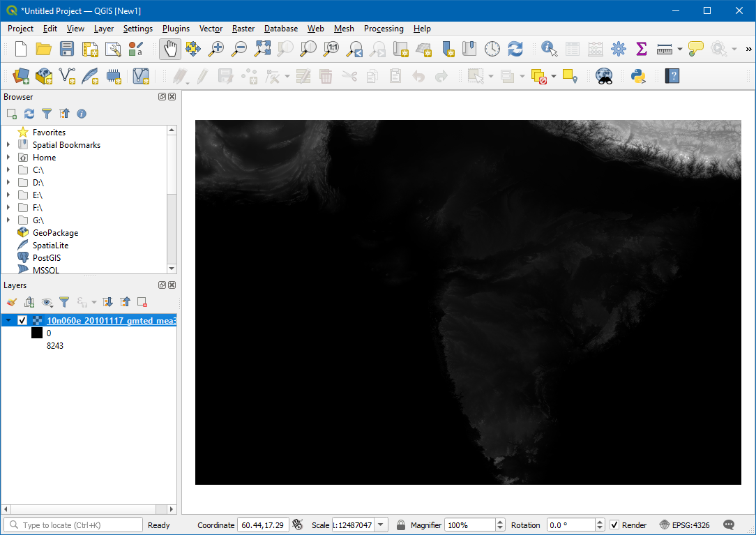Viewport: 756px width, 535px height.
Task: Click the black legend swatch for value 0
Action: (37, 333)
